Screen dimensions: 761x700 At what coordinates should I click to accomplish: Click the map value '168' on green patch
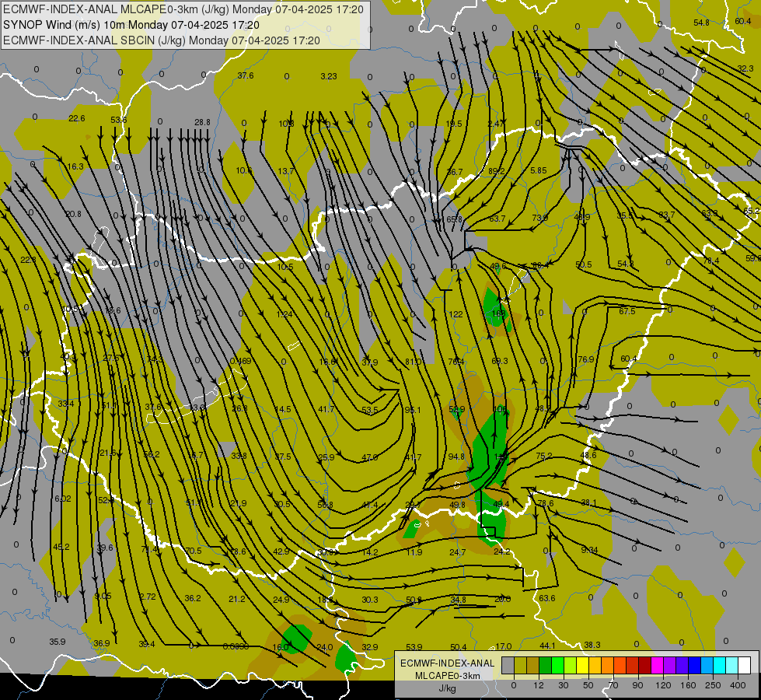coord(498,313)
